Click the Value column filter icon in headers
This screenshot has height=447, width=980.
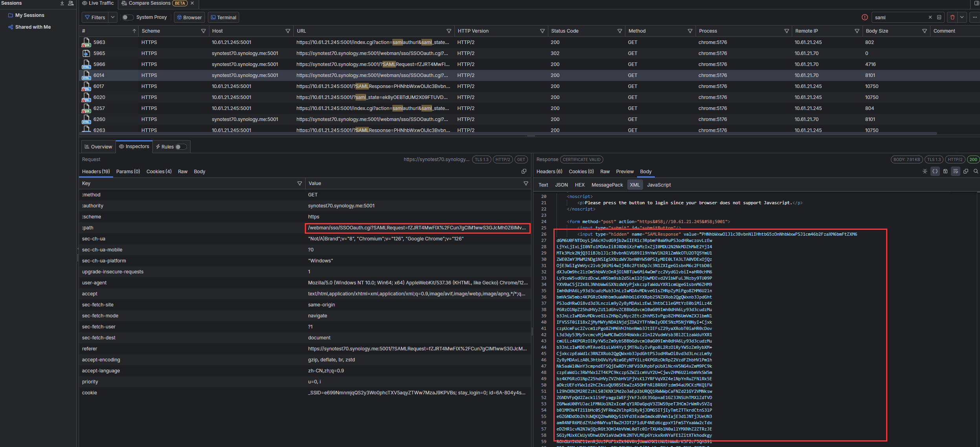pyautogui.click(x=526, y=183)
